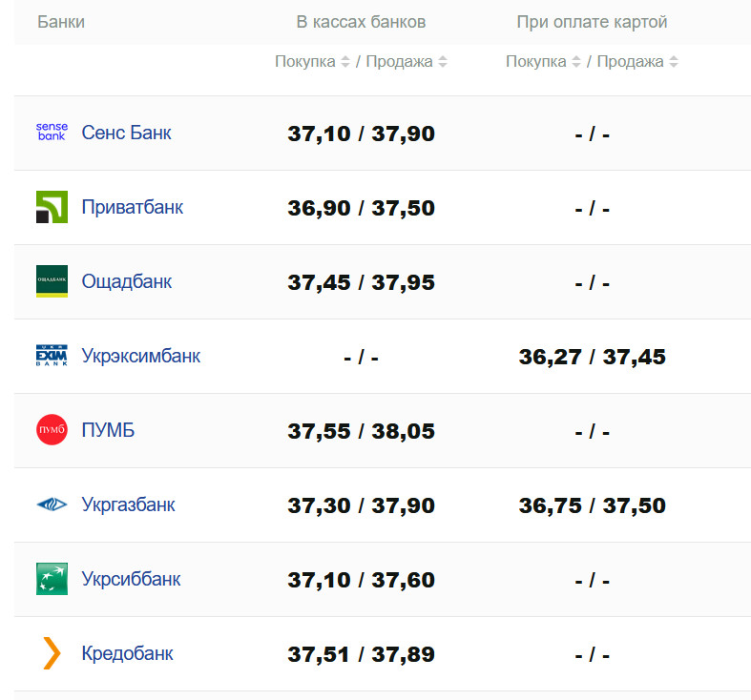Open the Кредобанк link

128,653
